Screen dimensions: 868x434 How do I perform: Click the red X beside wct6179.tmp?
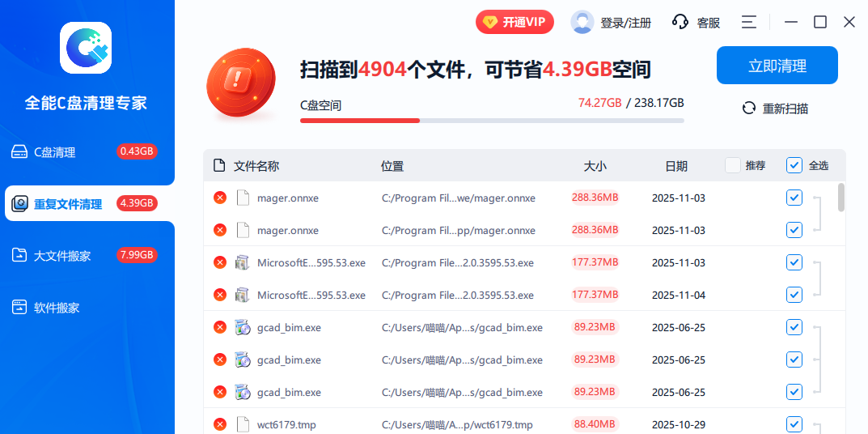(x=219, y=424)
